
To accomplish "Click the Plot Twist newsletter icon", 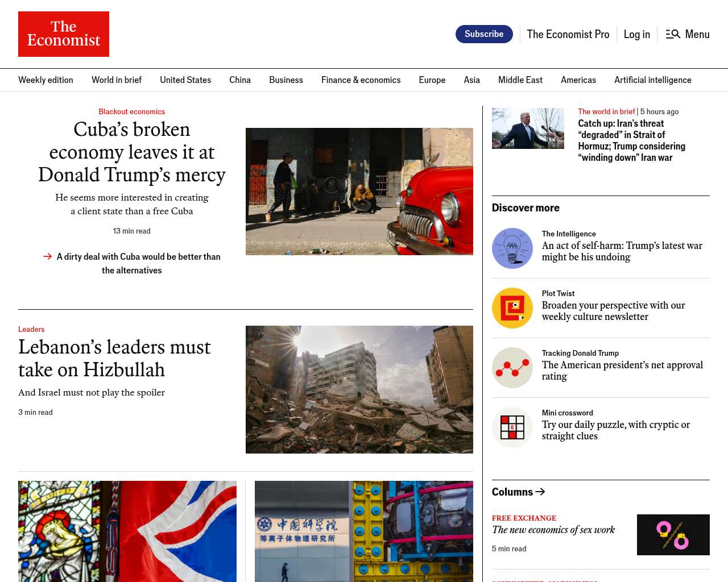I will 512,308.
